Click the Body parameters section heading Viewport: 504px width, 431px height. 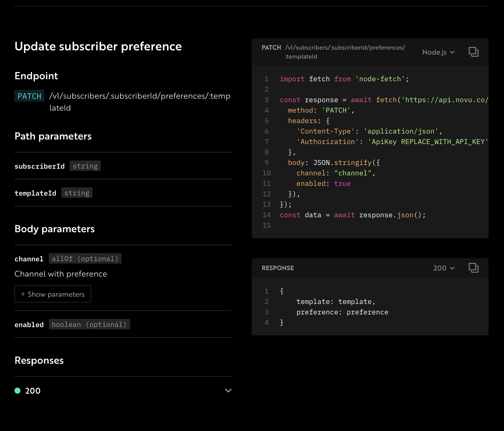55,229
